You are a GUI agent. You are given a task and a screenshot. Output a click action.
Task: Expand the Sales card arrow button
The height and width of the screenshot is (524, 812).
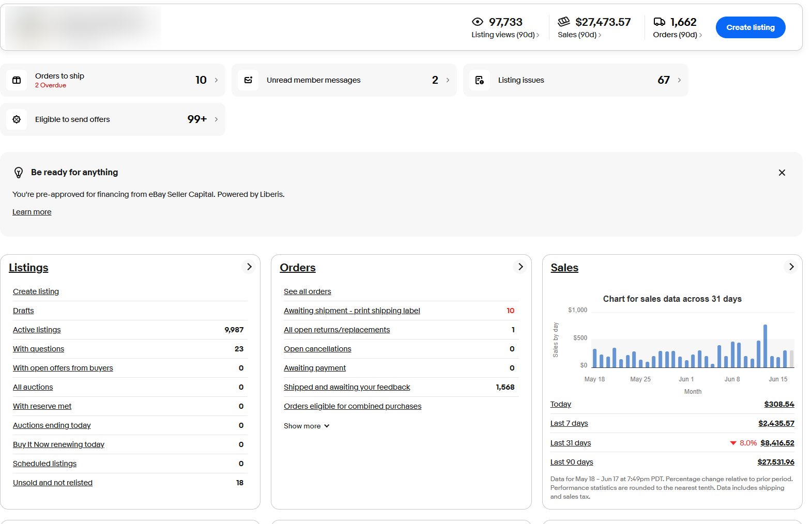791,267
